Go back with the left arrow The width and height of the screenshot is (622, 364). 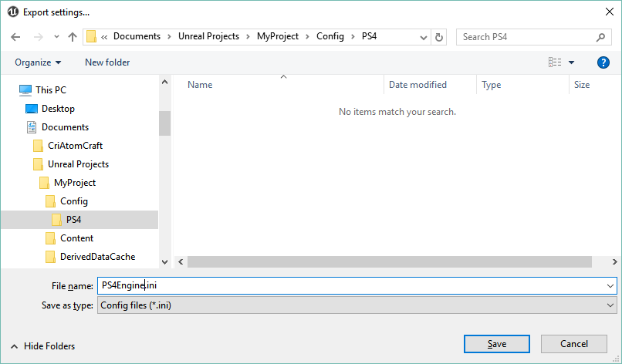[15, 37]
